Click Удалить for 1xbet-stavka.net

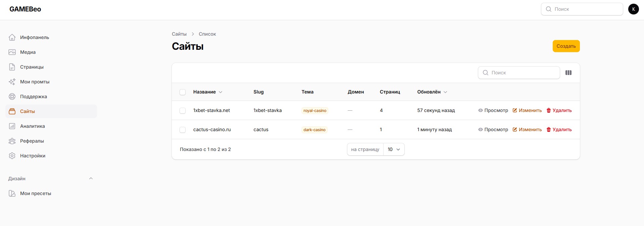(x=559, y=110)
